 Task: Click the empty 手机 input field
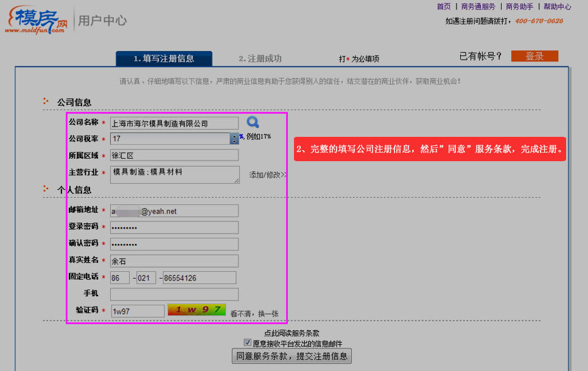174,294
